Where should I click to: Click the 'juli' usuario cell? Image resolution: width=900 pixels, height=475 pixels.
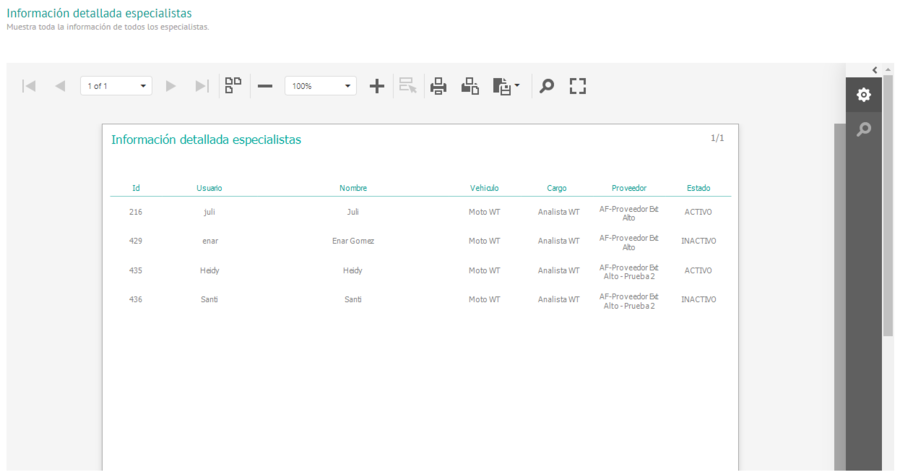pos(210,212)
